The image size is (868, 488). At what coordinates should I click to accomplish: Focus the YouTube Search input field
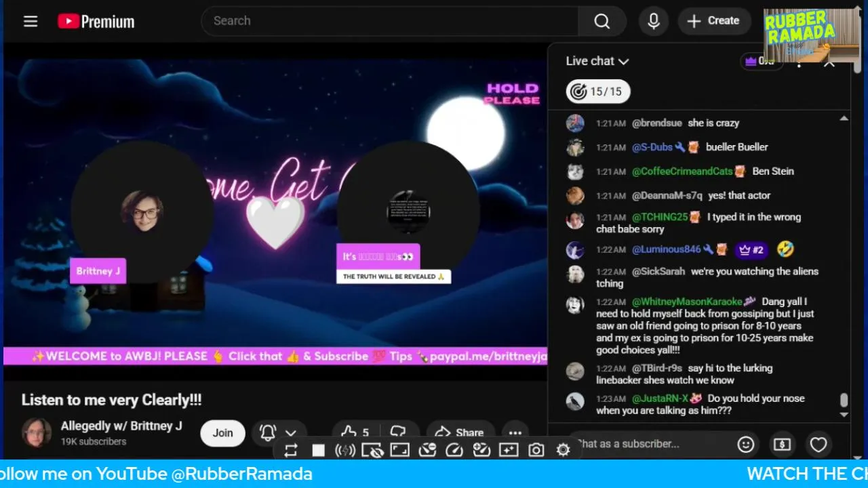point(390,21)
